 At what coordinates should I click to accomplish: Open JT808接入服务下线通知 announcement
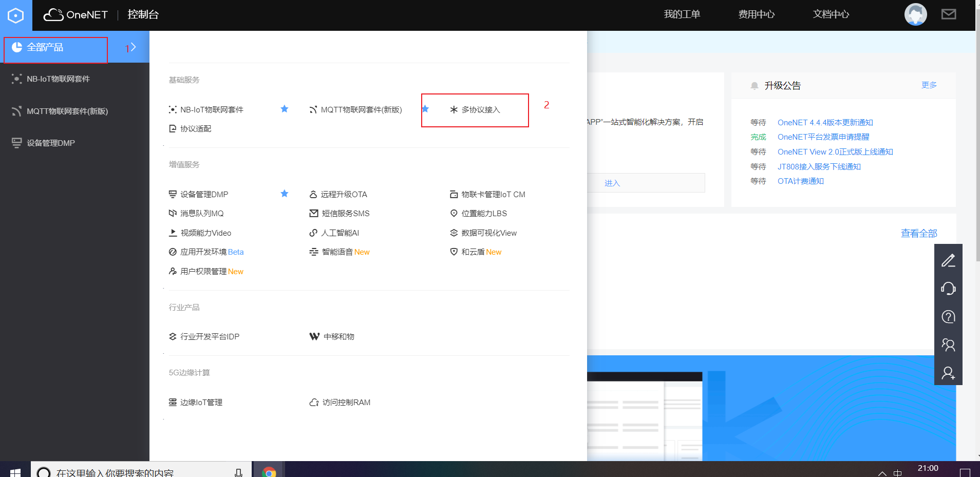(x=819, y=167)
